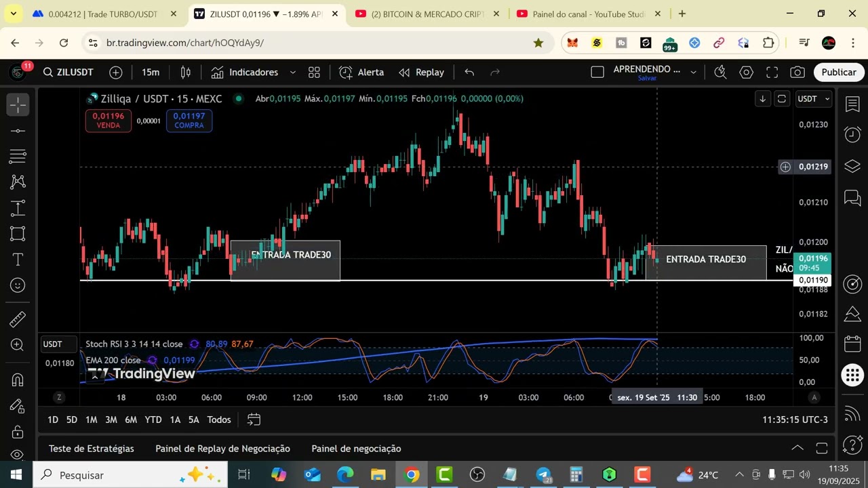This screenshot has height=488, width=868.
Task: Open the go to date calendar
Action: pos(254,420)
